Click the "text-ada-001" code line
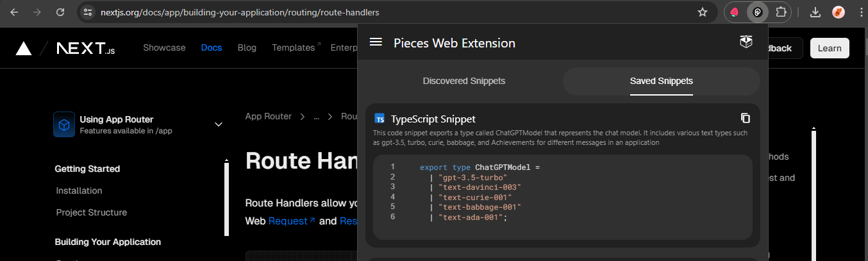 coord(469,217)
